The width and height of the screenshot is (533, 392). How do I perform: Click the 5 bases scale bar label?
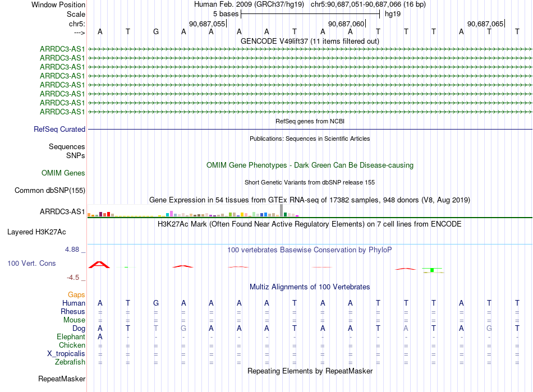point(226,14)
